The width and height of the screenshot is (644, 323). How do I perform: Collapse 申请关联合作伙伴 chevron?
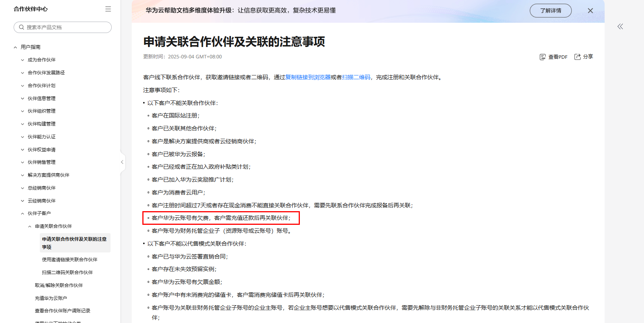pyautogui.click(x=30, y=227)
